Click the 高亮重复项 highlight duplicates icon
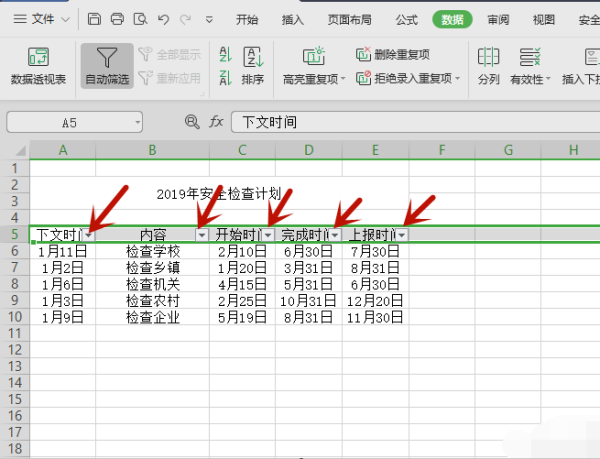This screenshot has height=459, width=600. coord(313,66)
